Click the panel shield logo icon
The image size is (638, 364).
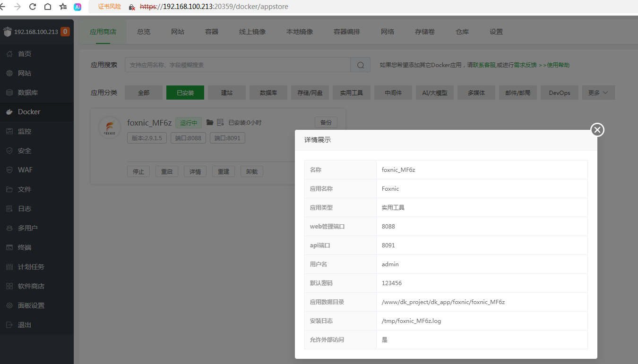[x=7, y=32]
